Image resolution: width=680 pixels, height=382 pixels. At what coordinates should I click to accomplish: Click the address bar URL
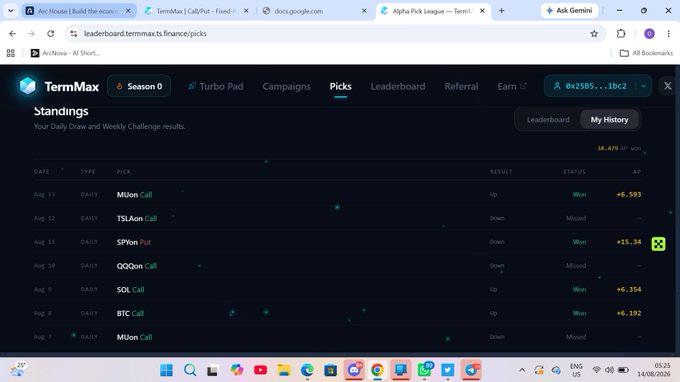(145, 33)
